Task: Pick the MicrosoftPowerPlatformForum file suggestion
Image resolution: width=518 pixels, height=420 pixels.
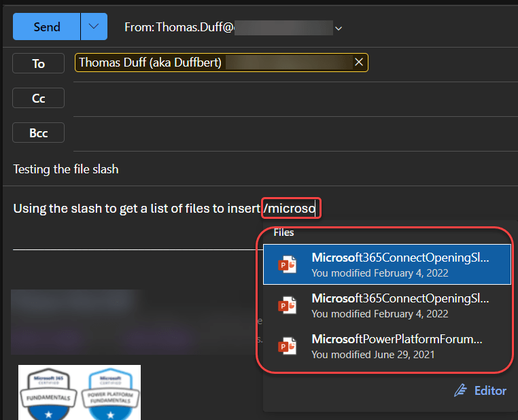Action: [x=397, y=346]
